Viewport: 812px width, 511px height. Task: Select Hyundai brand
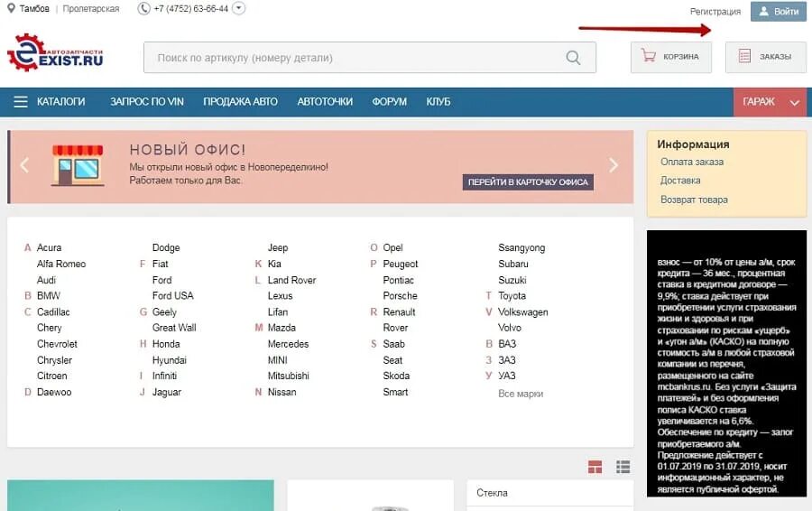[170, 360]
